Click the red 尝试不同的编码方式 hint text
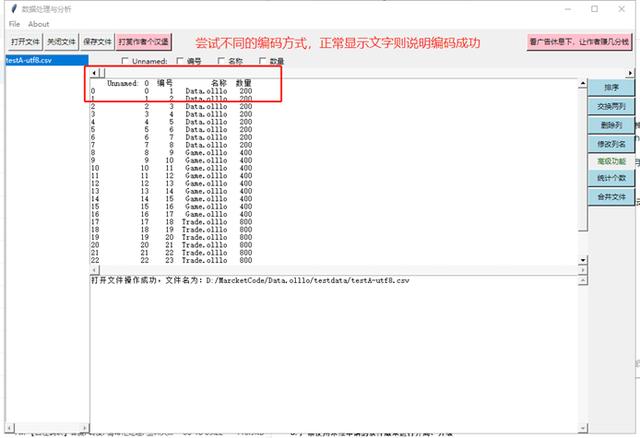The image size is (640, 438). 338,42
